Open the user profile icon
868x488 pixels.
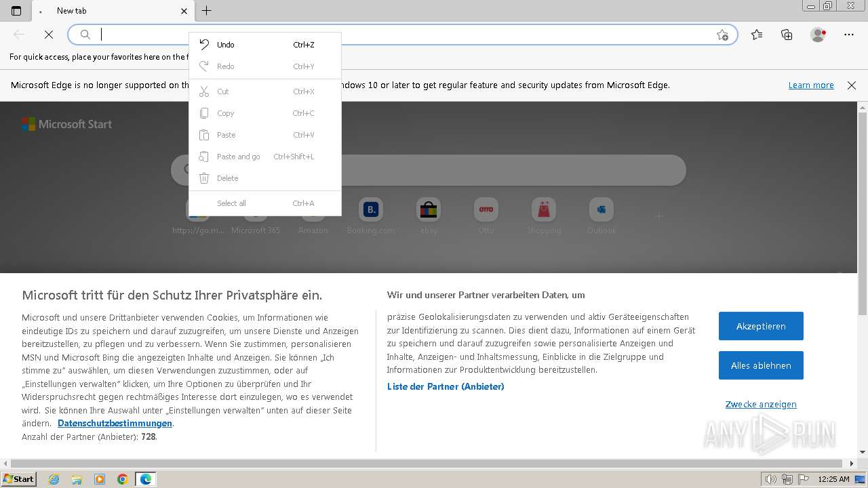pyautogui.click(x=818, y=35)
